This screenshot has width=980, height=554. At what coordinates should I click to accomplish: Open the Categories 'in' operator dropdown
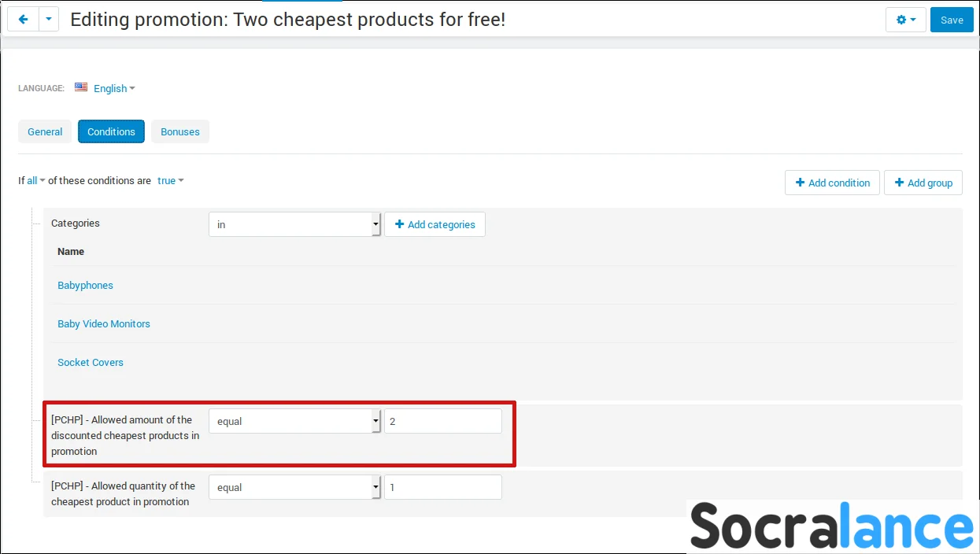(294, 224)
